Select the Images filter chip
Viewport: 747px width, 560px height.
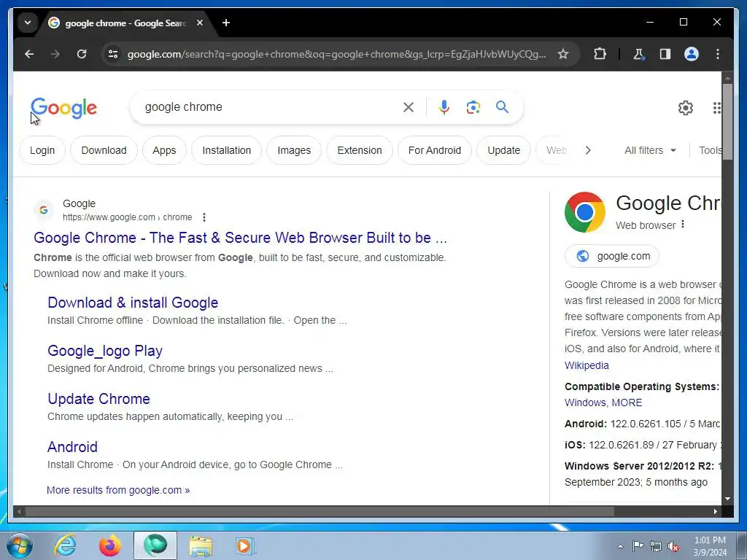pyautogui.click(x=294, y=150)
